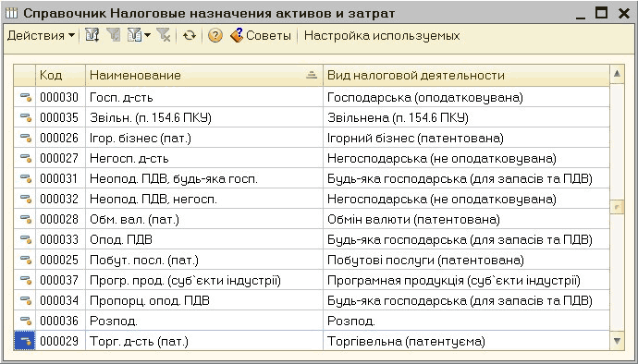Click the scrollbar down arrow
This screenshot has height=364, width=638.
coord(617,341)
